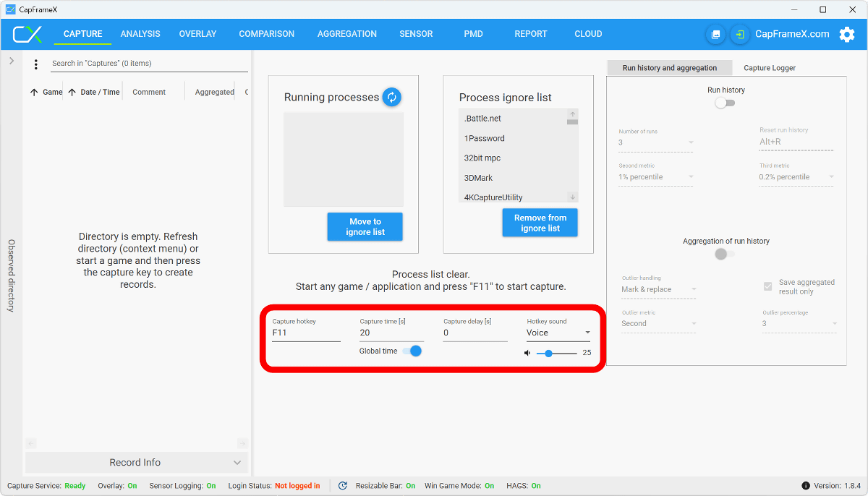Image resolution: width=868 pixels, height=496 pixels.
Task: Adjust the hotkey sound volume slider
Action: click(x=549, y=353)
